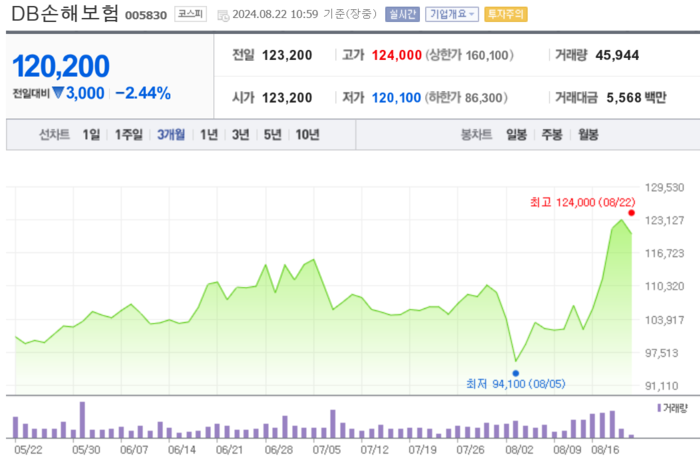Click the purple 거래량 legend marker

pos(659,408)
